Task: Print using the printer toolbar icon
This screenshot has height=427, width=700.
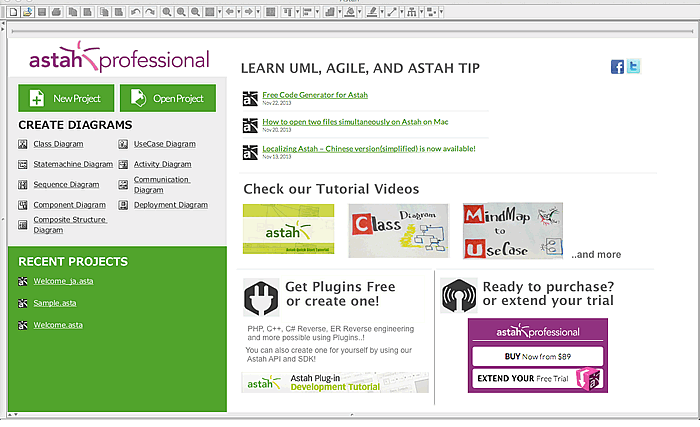Action: [x=56, y=12]
